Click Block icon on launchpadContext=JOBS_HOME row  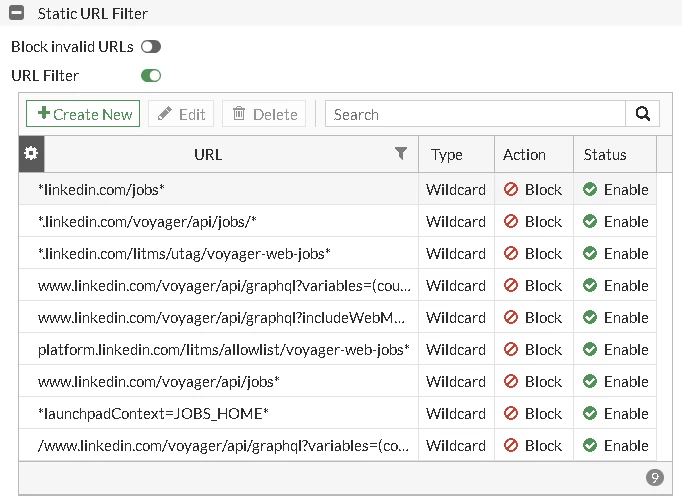point(511,413)
